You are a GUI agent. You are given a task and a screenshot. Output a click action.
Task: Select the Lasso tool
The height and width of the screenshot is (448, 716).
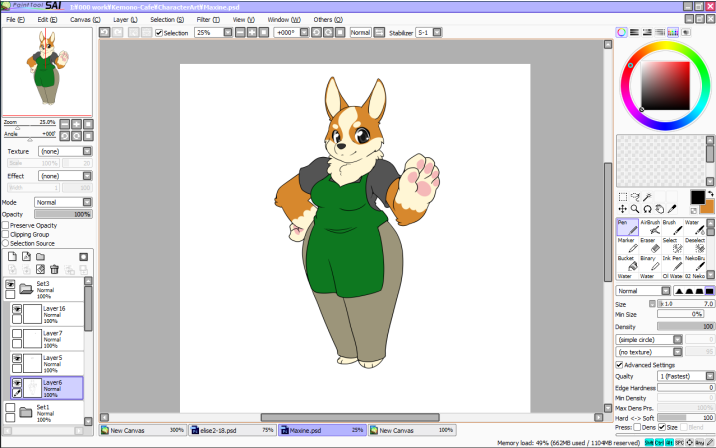click(635, 197)
